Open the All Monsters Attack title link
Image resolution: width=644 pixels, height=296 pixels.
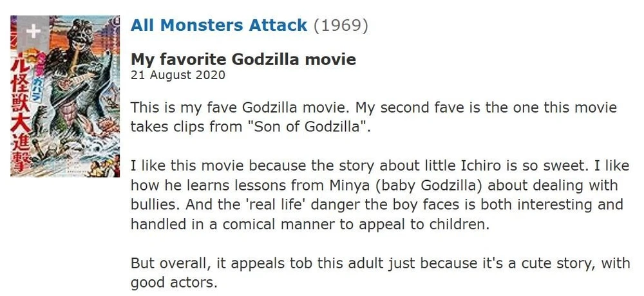[x=219, y=26]
